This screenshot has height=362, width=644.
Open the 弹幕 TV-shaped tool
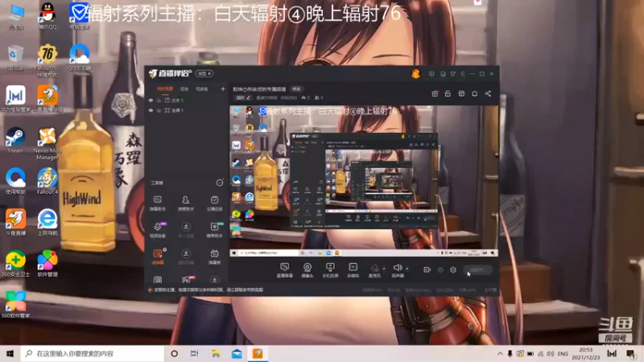pyautogui.click(x=214, y=257)
